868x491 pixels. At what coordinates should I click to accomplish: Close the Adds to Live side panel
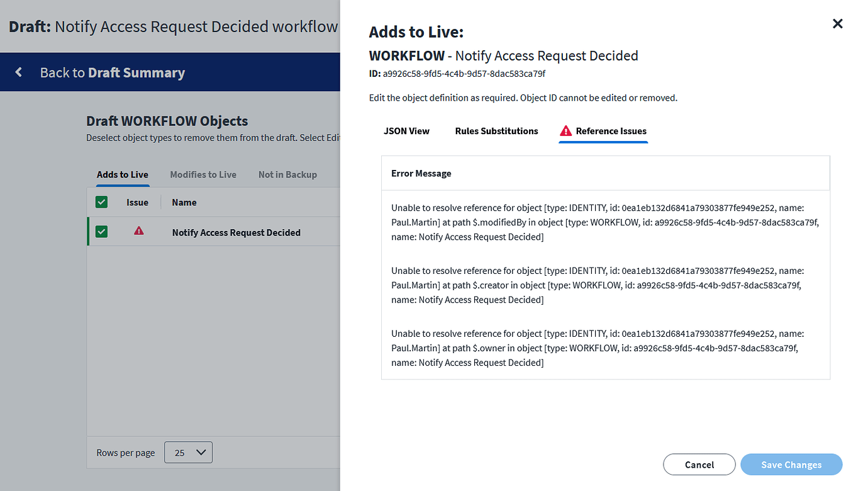(837, 23)
